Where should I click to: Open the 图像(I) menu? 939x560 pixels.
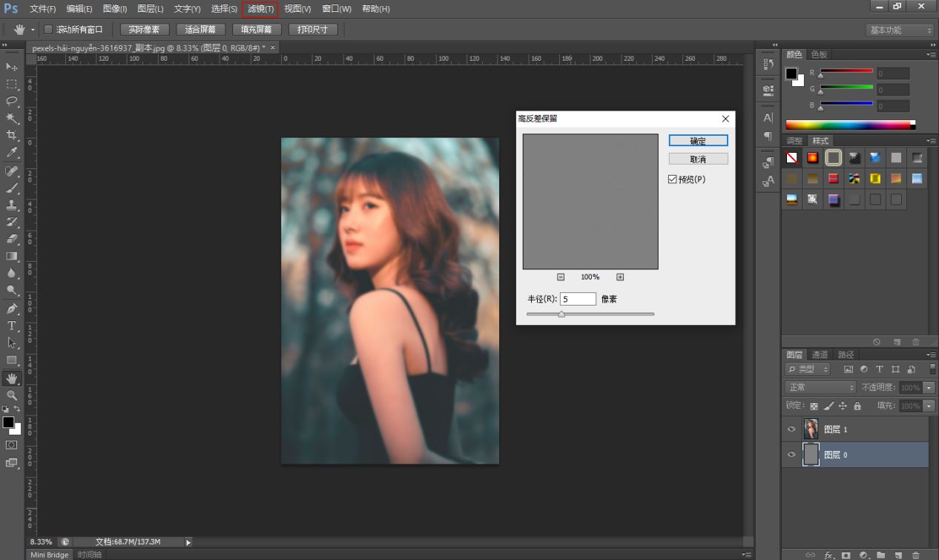[x=115, y=9]
